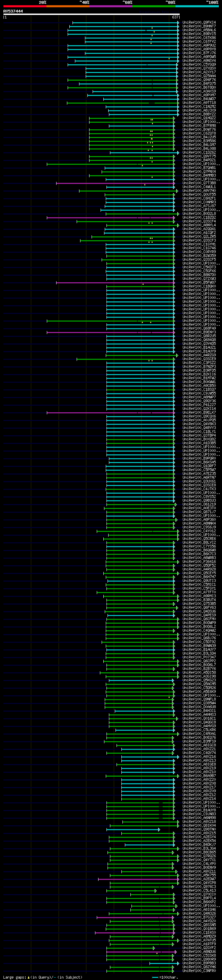Select UniRef100_Q7XQS0 hit name
222x980 pixels.
(199, 68)
